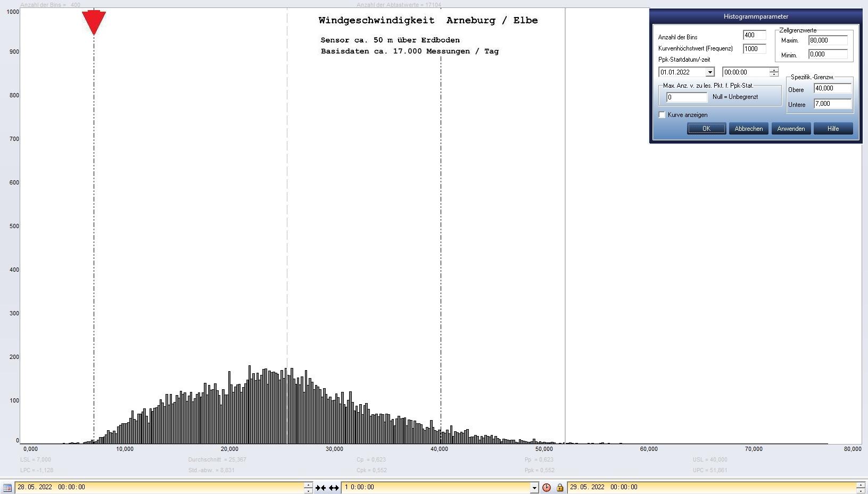
Task: Confirm the dialog with OK
Action: click(706, 129)
